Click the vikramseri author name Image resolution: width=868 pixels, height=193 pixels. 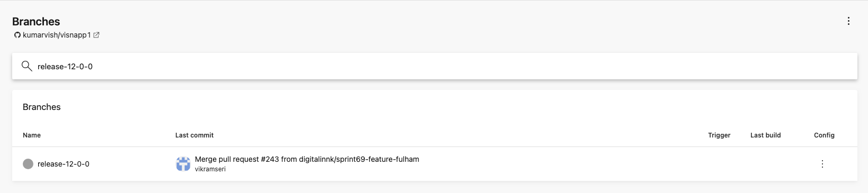coord(210,169)
